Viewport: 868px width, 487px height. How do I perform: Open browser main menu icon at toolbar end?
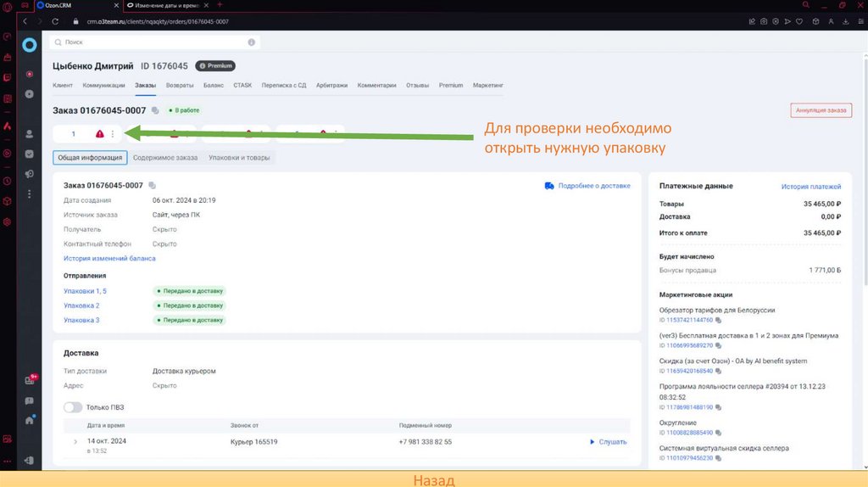pos(861,21)
